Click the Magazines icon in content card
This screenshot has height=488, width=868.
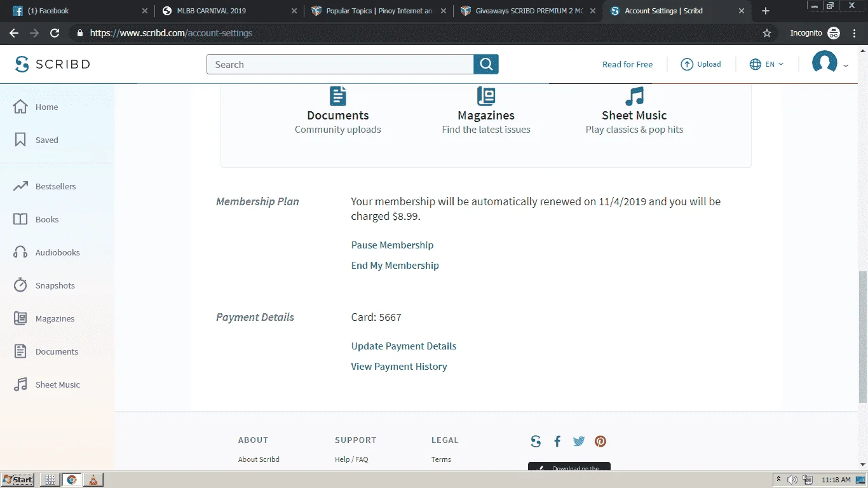486,96
